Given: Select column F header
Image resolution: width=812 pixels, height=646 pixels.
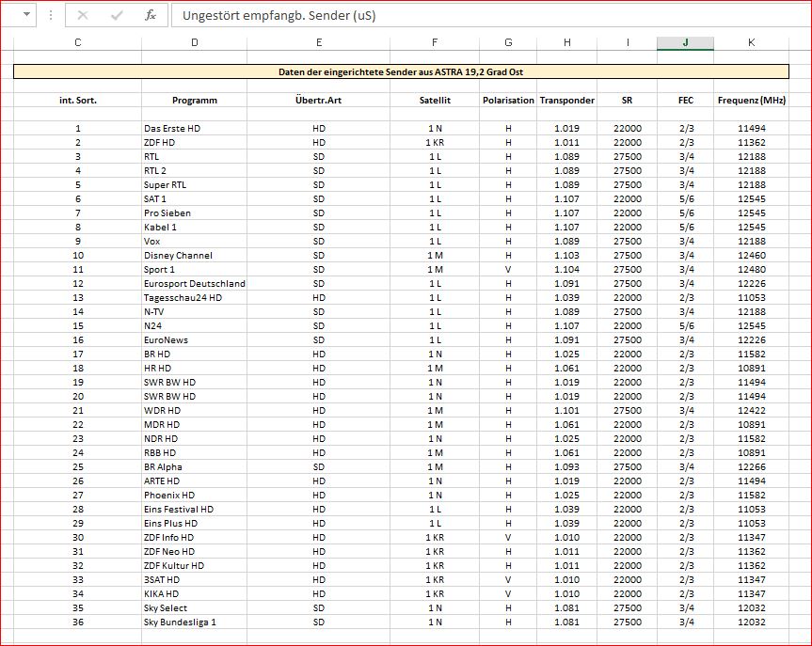Looking at the screenshot, I should tap(434, 42).
